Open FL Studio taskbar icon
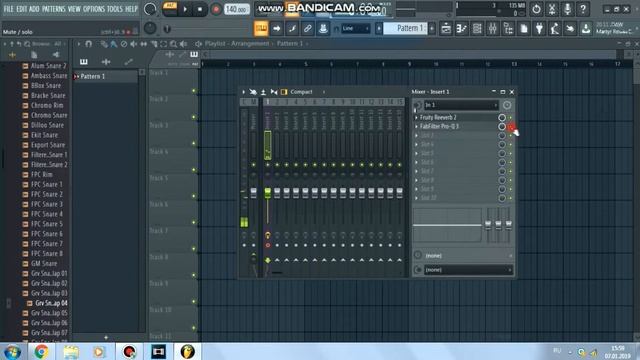Screen dimensions: 640x360 click(x=187, y=351)
